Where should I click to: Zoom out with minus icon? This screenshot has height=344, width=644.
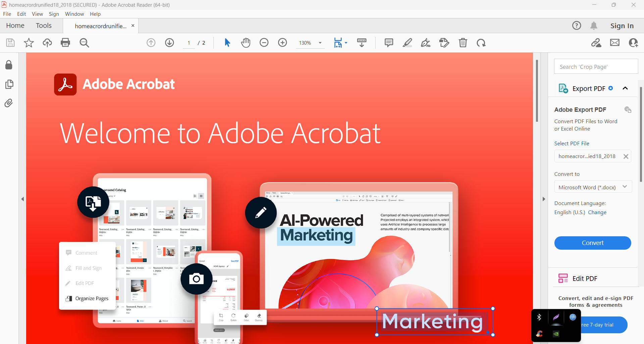point(264,43)
